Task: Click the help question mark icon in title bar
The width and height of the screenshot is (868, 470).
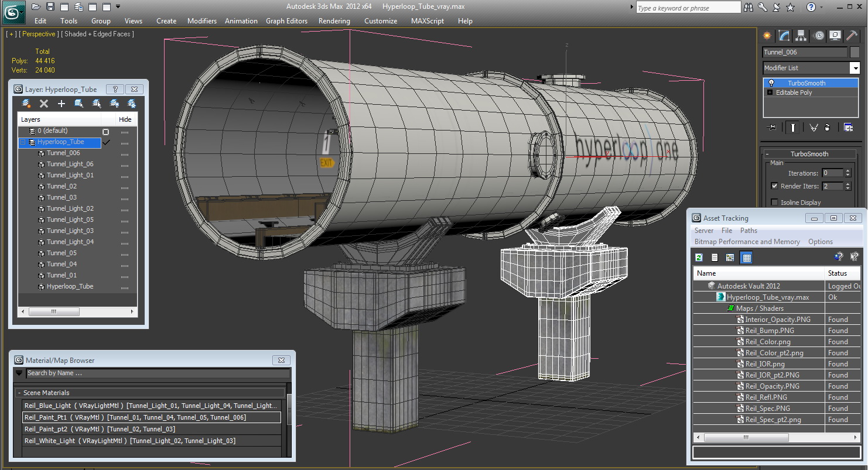Action: [x=811, y=7]
